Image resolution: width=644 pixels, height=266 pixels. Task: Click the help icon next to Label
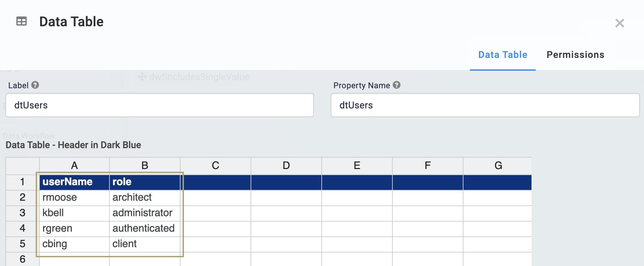[x=35, y=85]
